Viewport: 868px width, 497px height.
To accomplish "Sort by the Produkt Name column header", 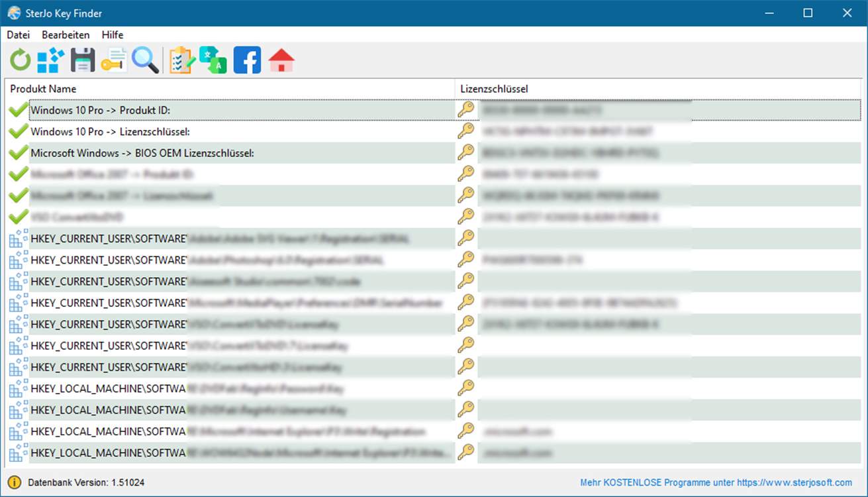I will pos(230,89).
